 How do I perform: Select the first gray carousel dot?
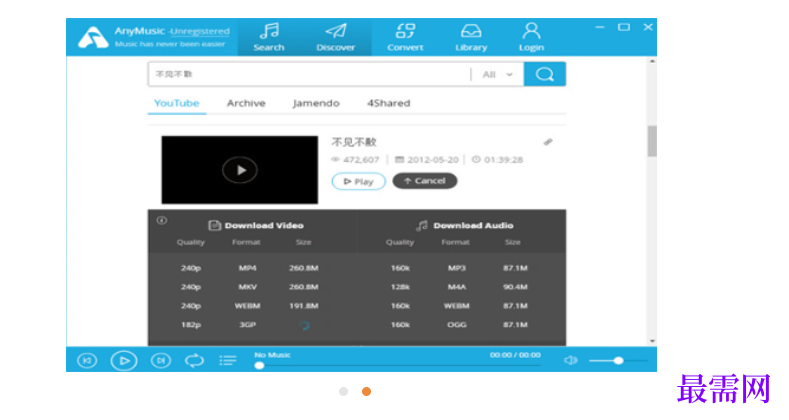pyautogui.click(x=343, y=391)
